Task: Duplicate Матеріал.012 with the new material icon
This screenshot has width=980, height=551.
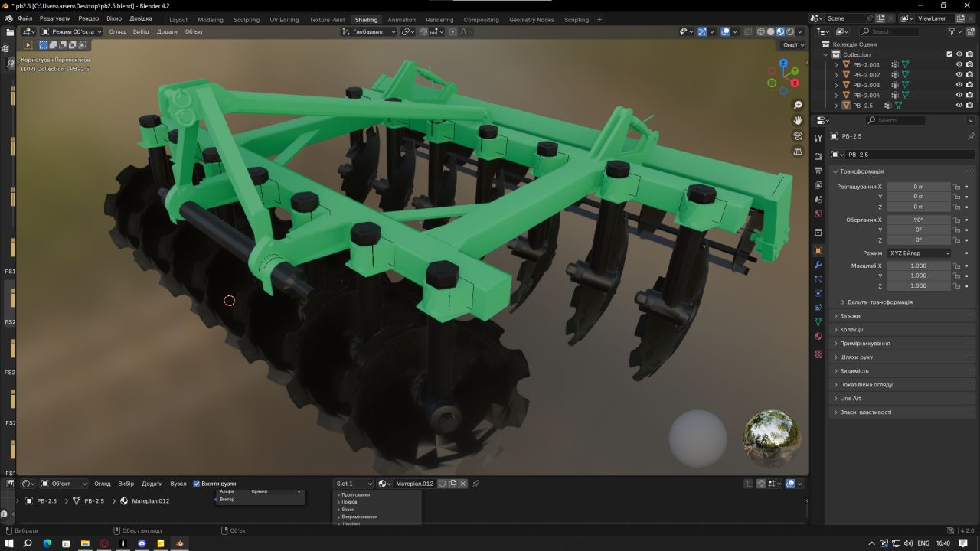Action: 452,484
